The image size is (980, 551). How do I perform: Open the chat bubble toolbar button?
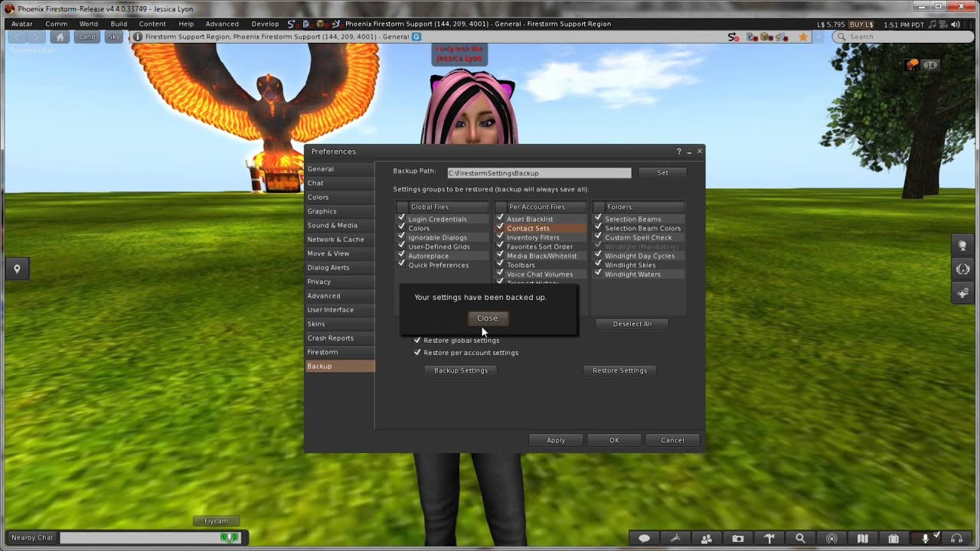pyautogui.click(x=645, y=539)
